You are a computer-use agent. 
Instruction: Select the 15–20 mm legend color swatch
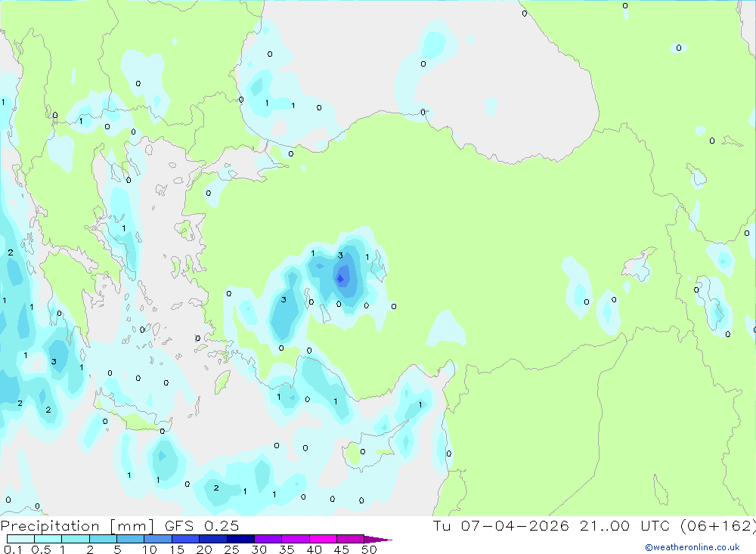186,539
